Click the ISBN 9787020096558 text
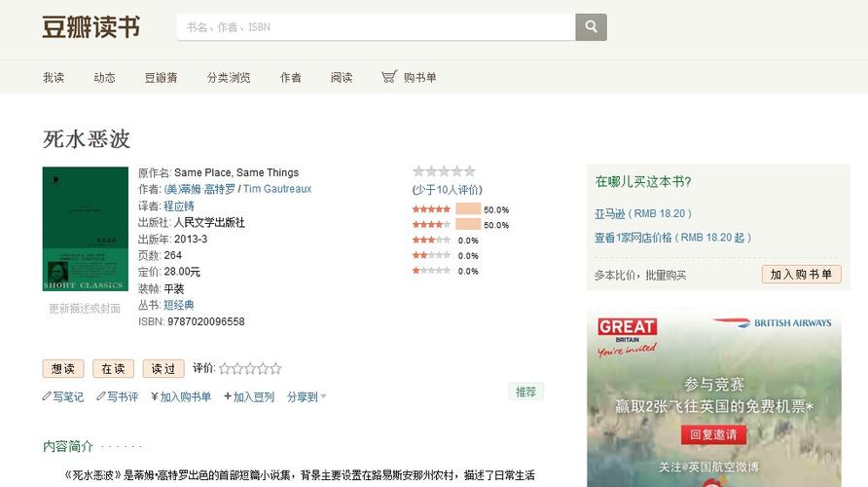868x487 pixels. (192, 321)
